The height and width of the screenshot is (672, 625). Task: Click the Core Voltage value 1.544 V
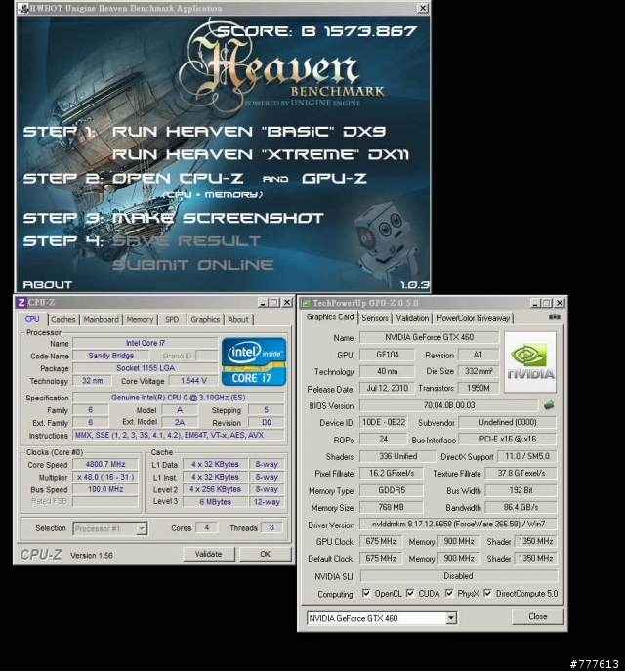[193, 381]
